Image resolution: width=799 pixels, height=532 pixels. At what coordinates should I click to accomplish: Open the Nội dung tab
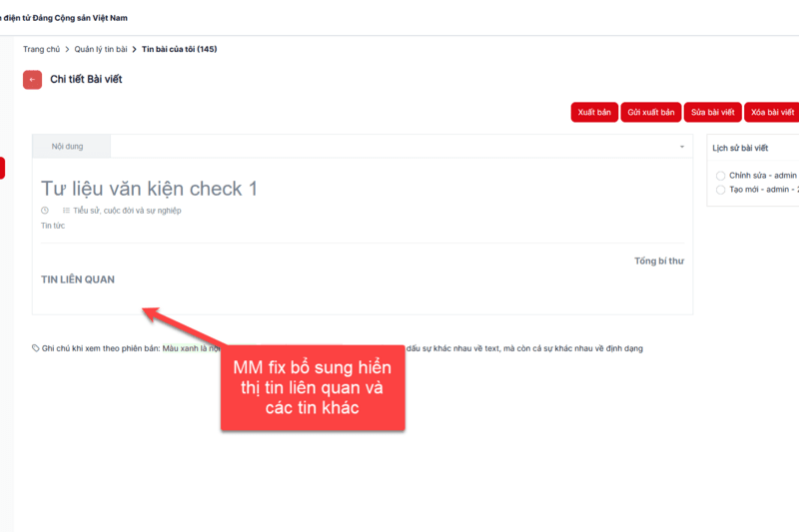tap(68, 147)
